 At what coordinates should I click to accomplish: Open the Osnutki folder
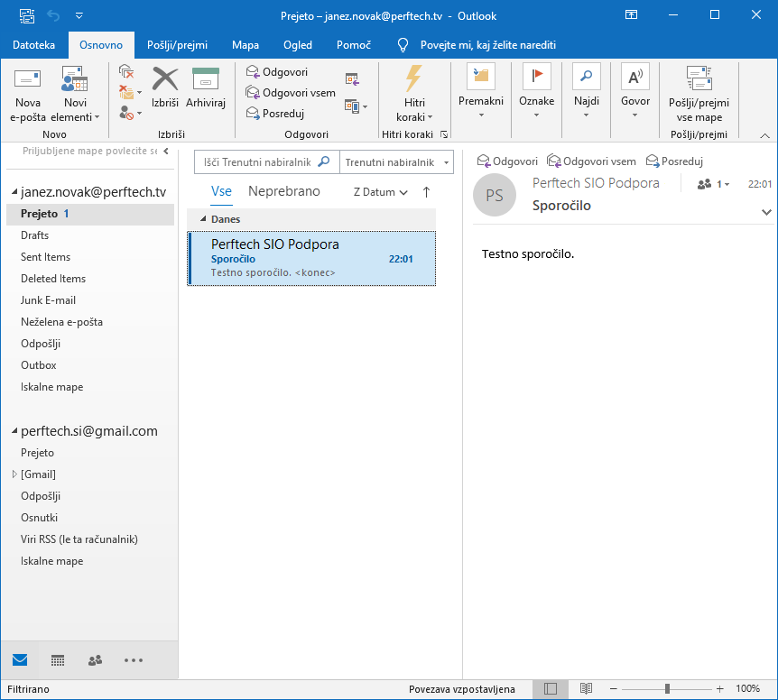[x=39, y=518]
